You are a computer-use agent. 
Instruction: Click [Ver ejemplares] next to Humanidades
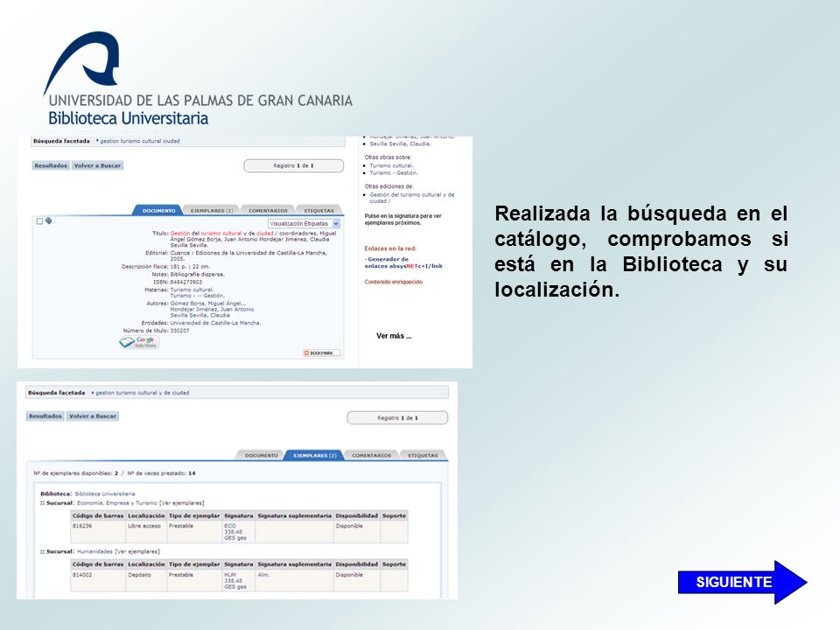[137, 551]
